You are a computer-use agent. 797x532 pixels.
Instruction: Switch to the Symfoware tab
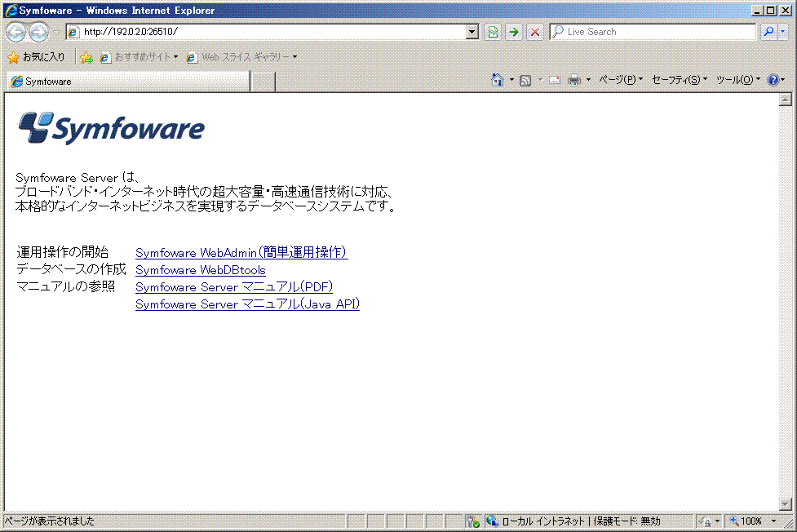(126, 82)
